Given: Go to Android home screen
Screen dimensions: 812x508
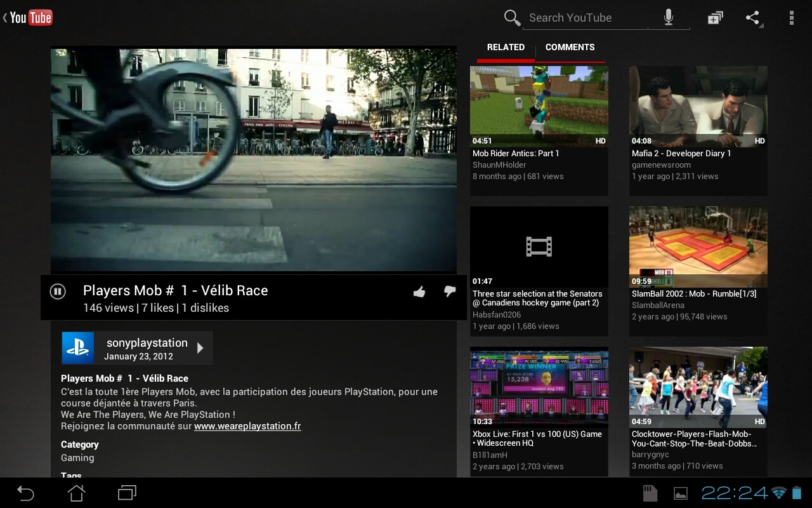Looking at the screenshot, I should (77, 493).
